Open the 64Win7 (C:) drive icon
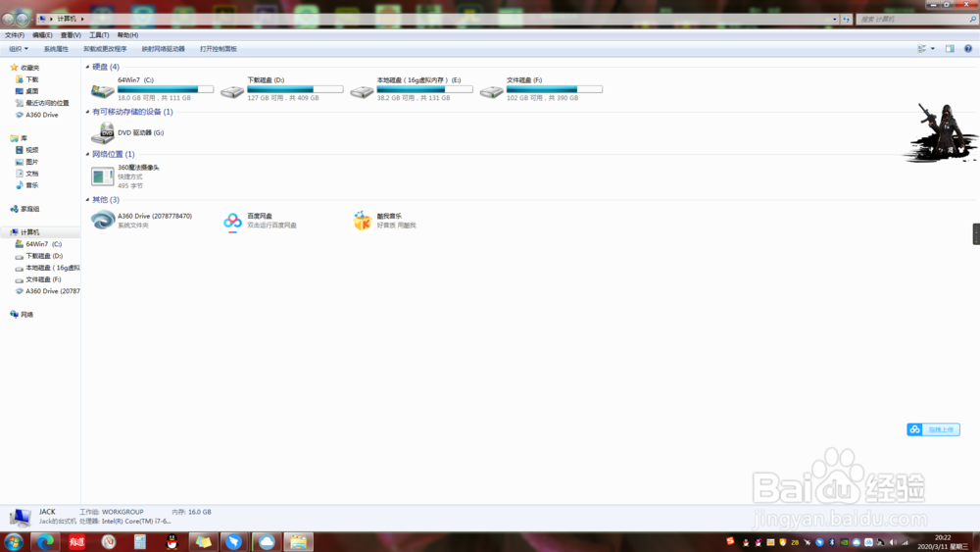This screenshot has width=980, height=552. tap(103, 91)
